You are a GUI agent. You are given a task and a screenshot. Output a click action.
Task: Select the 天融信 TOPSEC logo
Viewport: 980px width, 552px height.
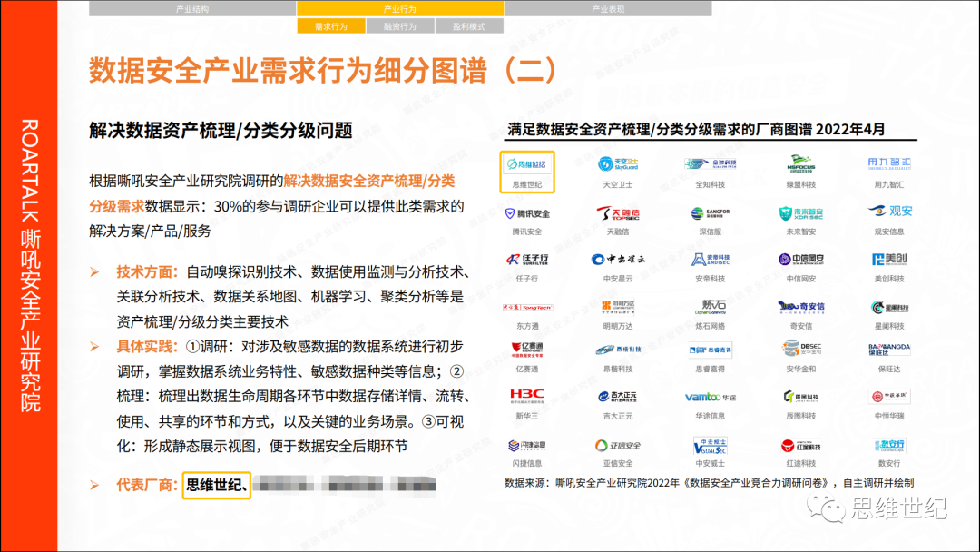(618, 213)
